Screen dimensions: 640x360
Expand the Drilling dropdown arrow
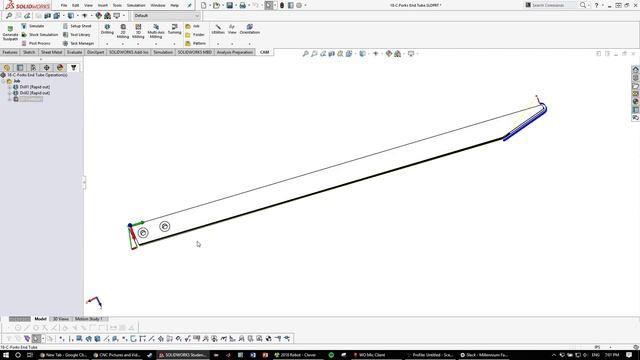(x=107, y=44)
